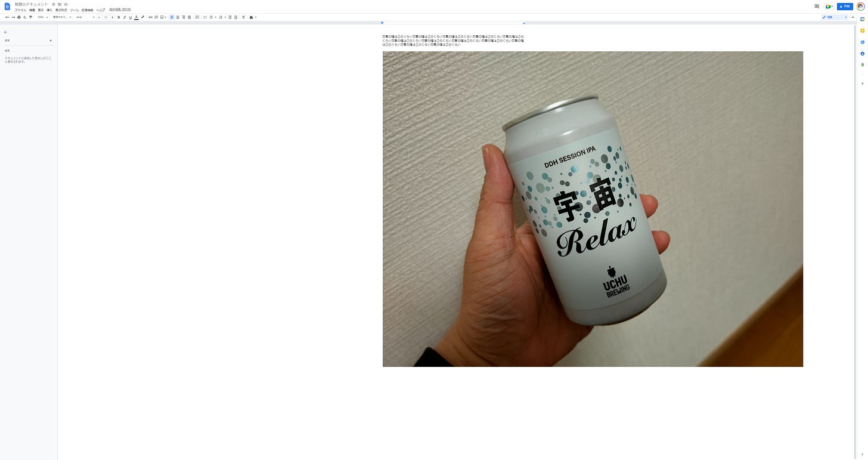Viewport: 868px width, 460px height.
Task: Select justify alignment
Action: (x=190, y=17)
